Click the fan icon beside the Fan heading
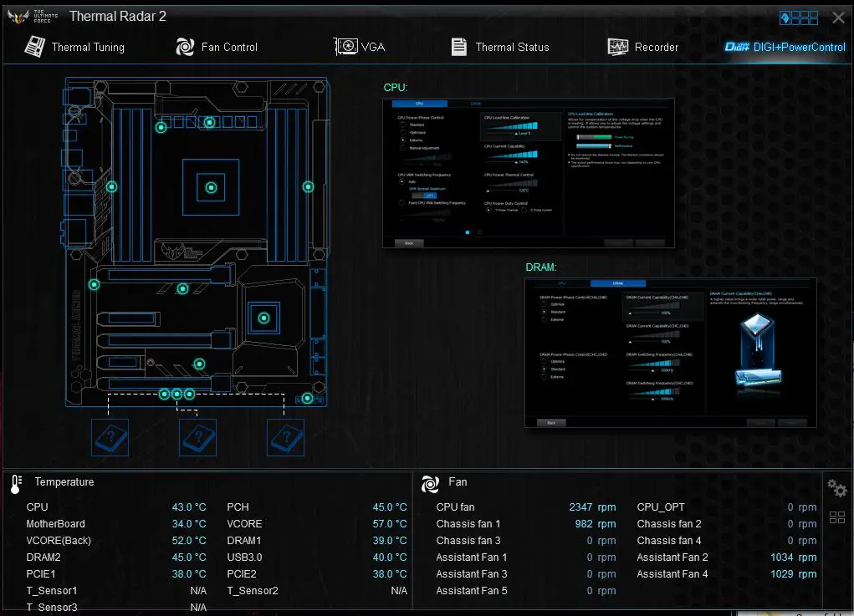 click(430, 484)
